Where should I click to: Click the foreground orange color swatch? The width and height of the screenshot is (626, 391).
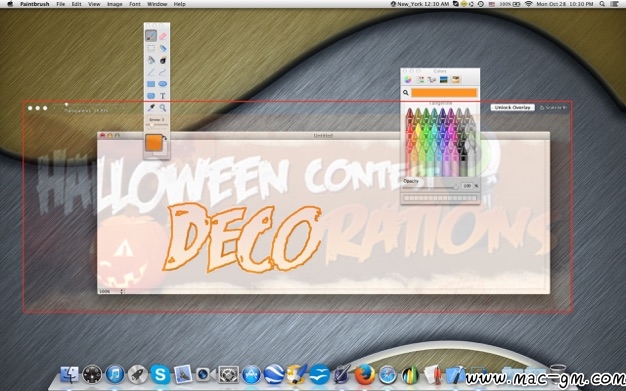153,143
